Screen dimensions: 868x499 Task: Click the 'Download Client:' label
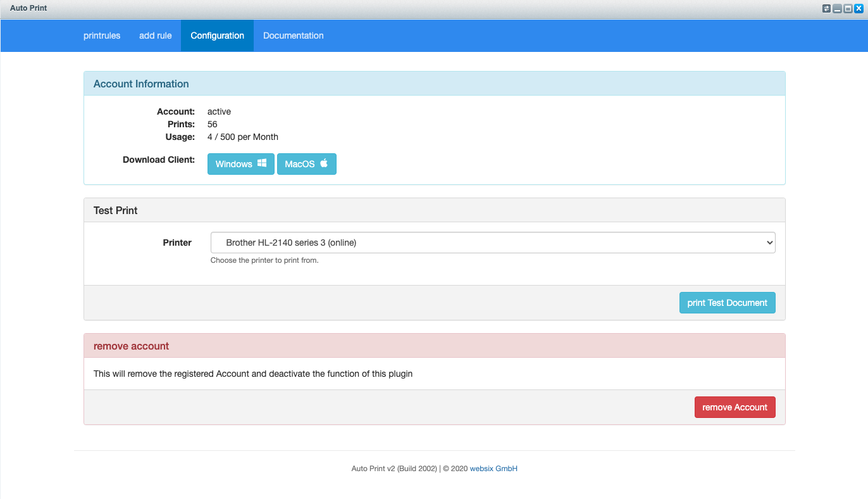coord(159,160)
